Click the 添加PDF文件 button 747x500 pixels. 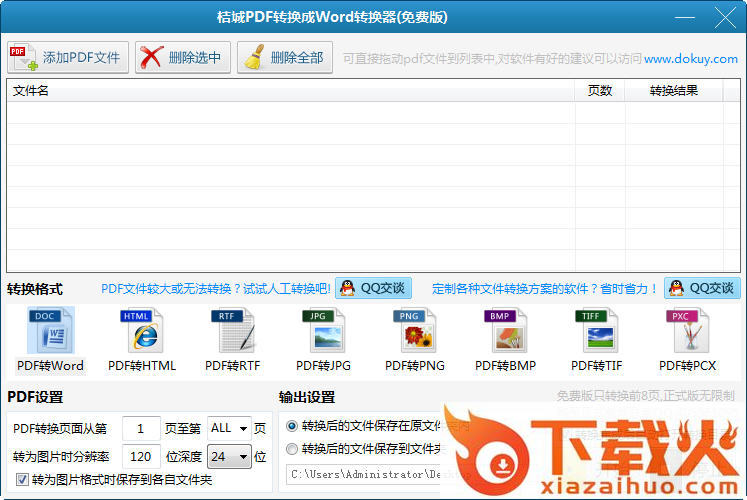coord(68,58)
